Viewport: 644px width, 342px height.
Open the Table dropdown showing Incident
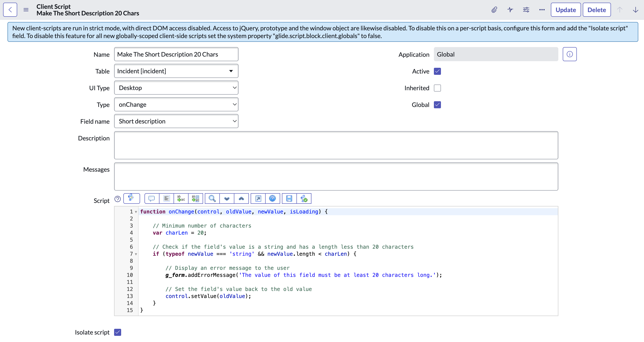pos(176,71)
